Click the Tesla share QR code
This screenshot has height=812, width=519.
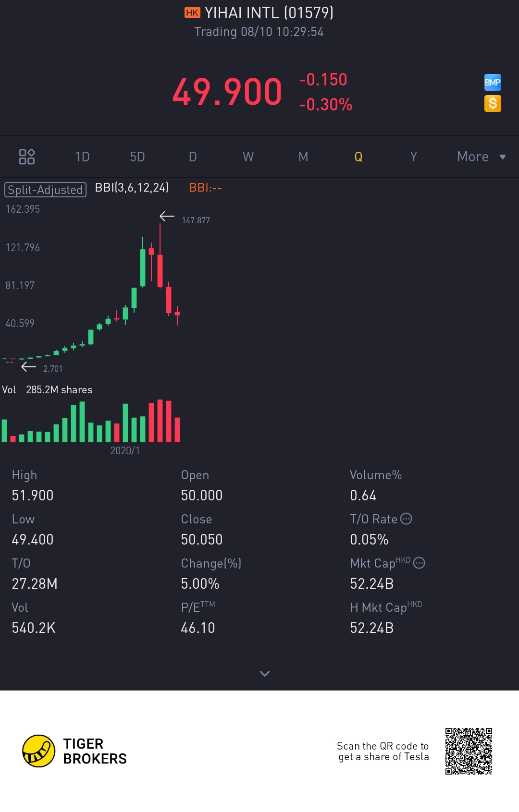point(469,751)
